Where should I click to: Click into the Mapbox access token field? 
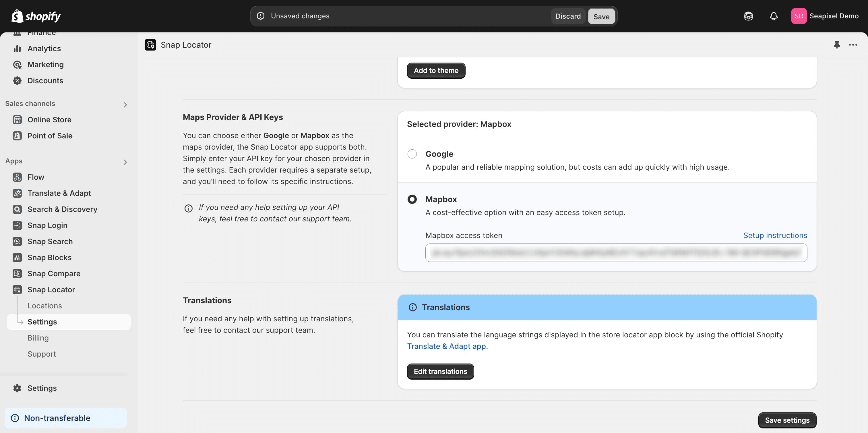(616, 253)
